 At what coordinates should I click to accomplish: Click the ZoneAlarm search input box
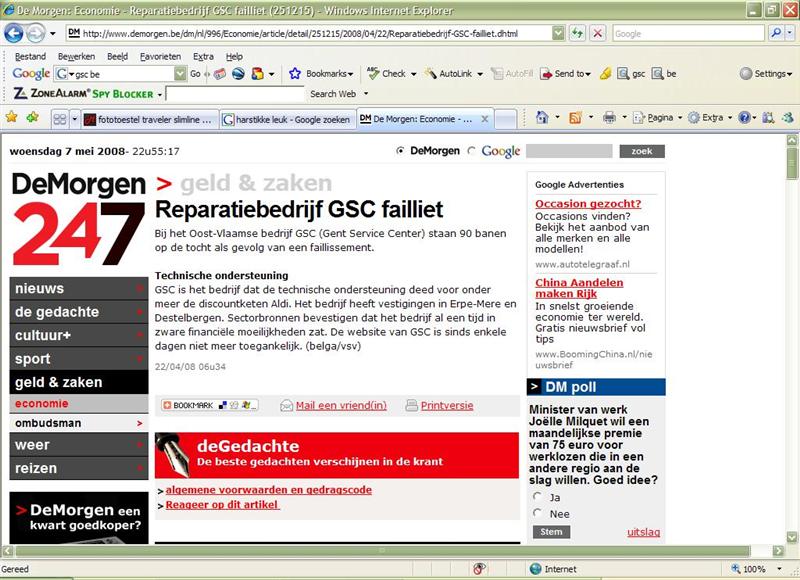tap(235, 94)
